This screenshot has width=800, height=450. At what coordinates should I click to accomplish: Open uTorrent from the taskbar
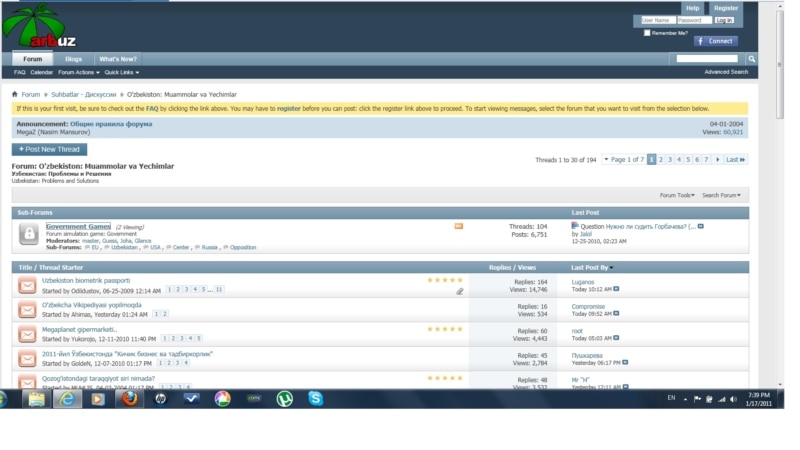(285, 398)
